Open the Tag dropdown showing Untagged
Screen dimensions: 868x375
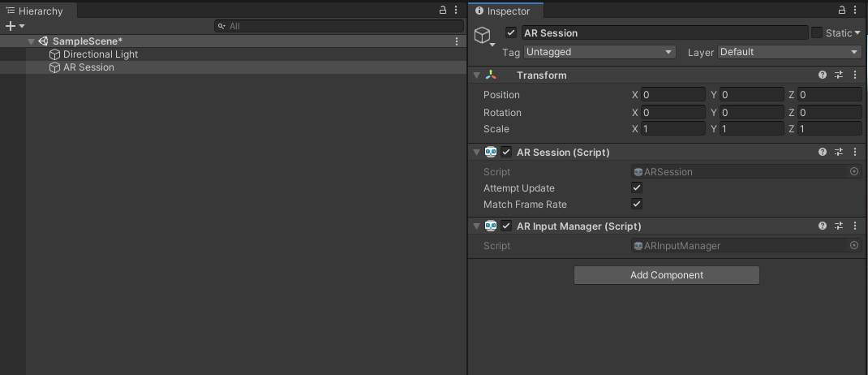[x=599, y=52]
